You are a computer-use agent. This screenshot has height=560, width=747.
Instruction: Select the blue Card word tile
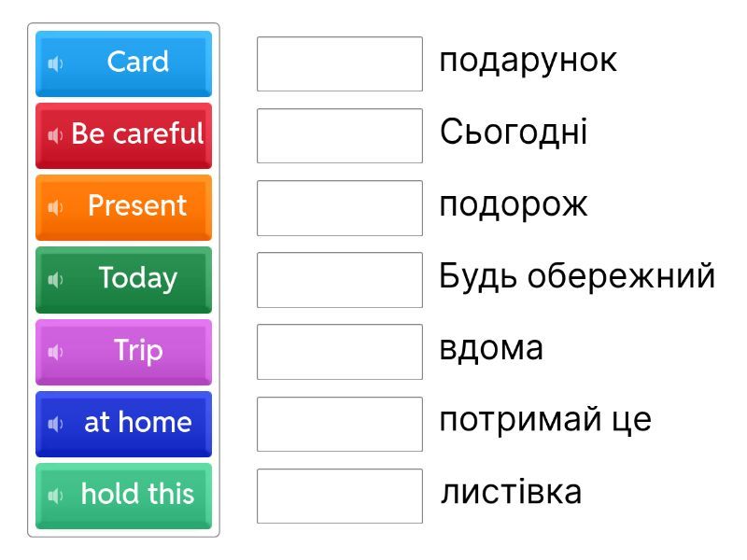(137, 63)
